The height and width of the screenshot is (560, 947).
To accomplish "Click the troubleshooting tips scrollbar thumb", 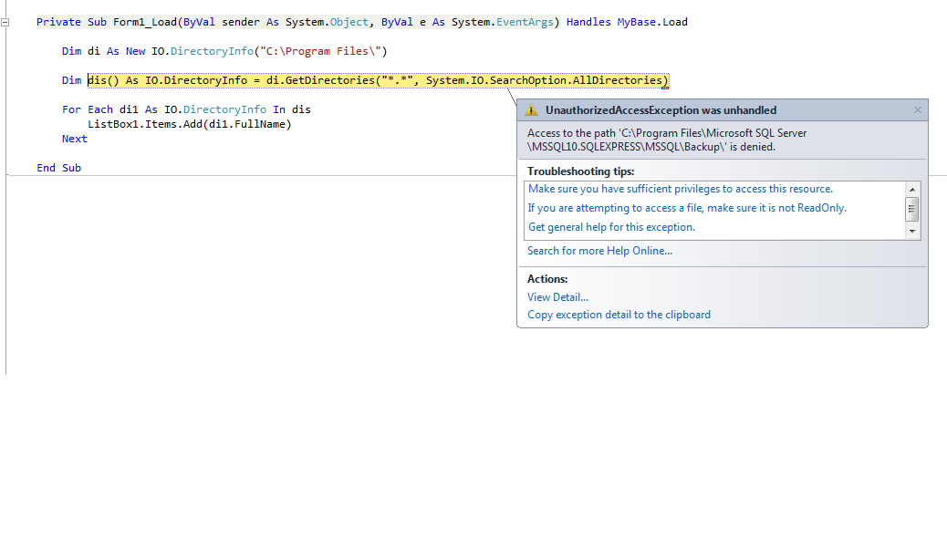I will tap(912, 210).
